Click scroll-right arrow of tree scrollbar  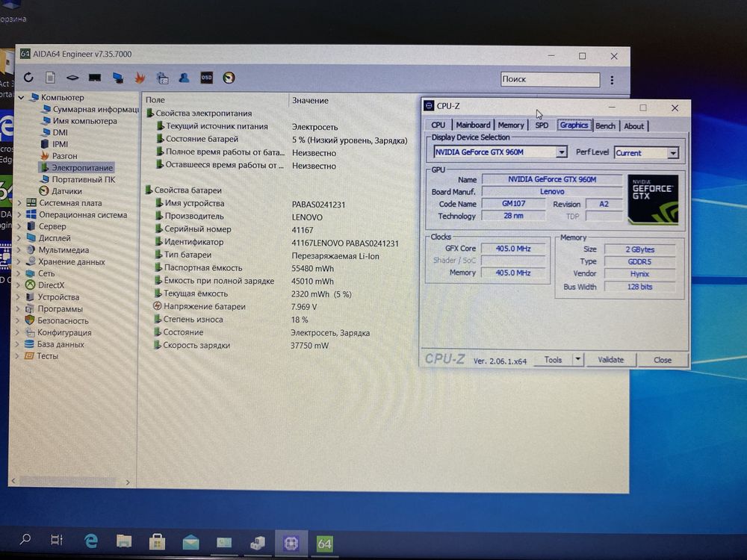click(128, 482)
